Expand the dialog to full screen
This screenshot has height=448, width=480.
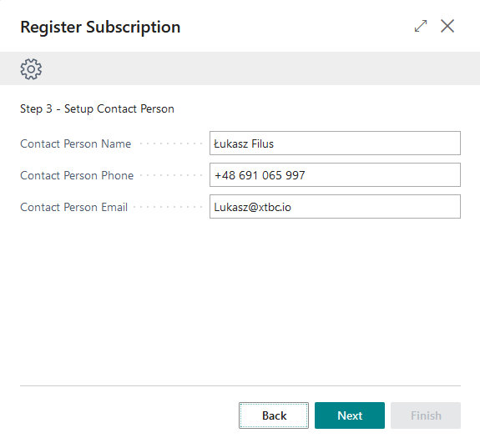pos(421,26)
